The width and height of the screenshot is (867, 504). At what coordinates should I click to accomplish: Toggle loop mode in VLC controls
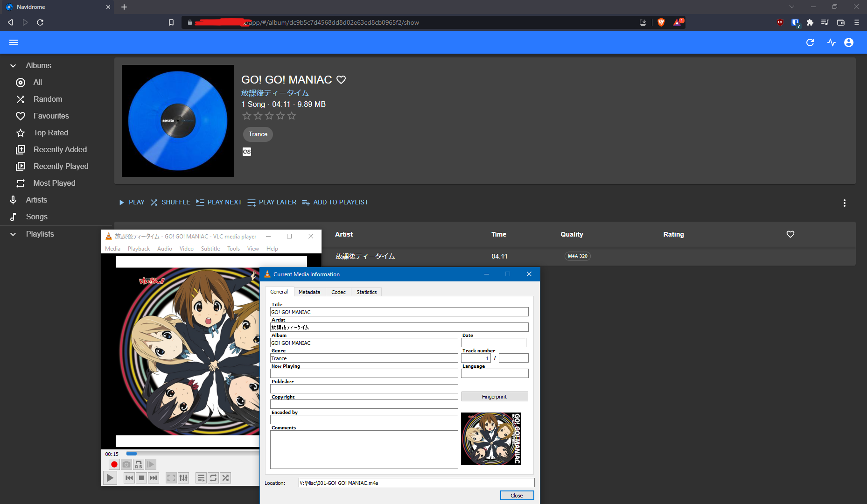213,477
